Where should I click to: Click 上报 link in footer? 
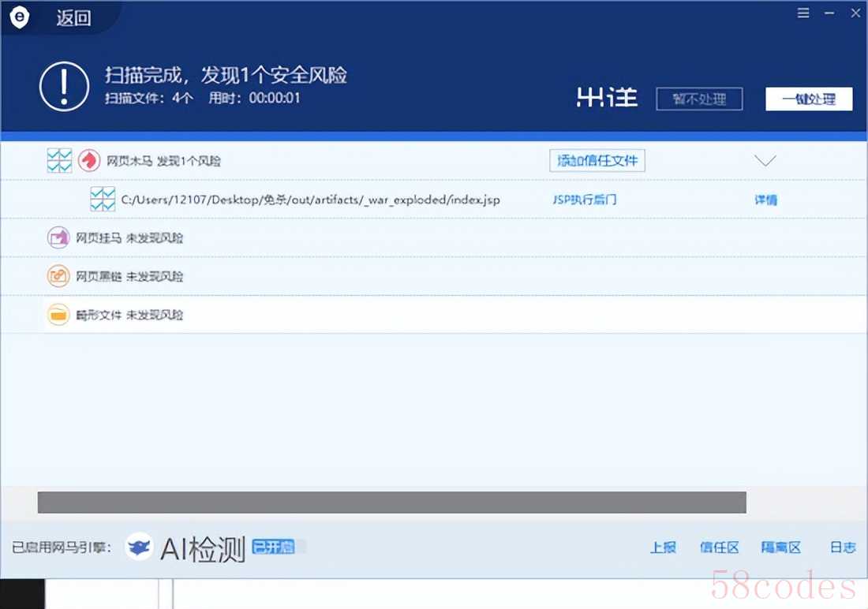(x=663, y=547)
